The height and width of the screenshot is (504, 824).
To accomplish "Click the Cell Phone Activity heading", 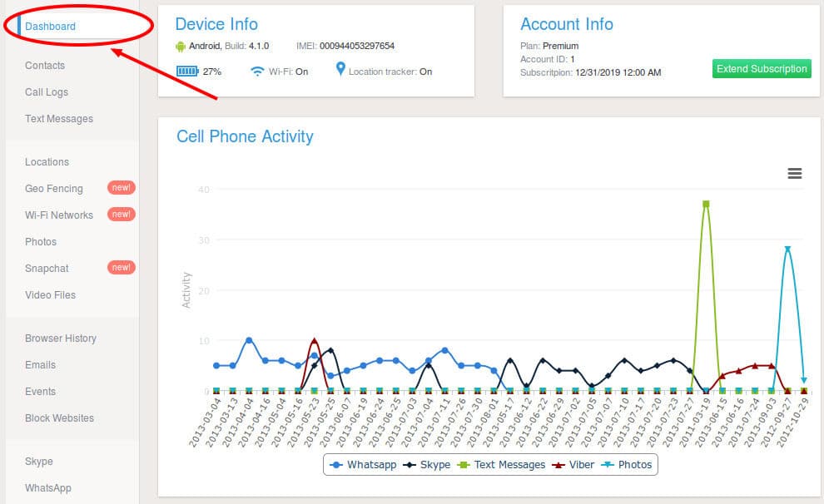I will pos(245,136).
